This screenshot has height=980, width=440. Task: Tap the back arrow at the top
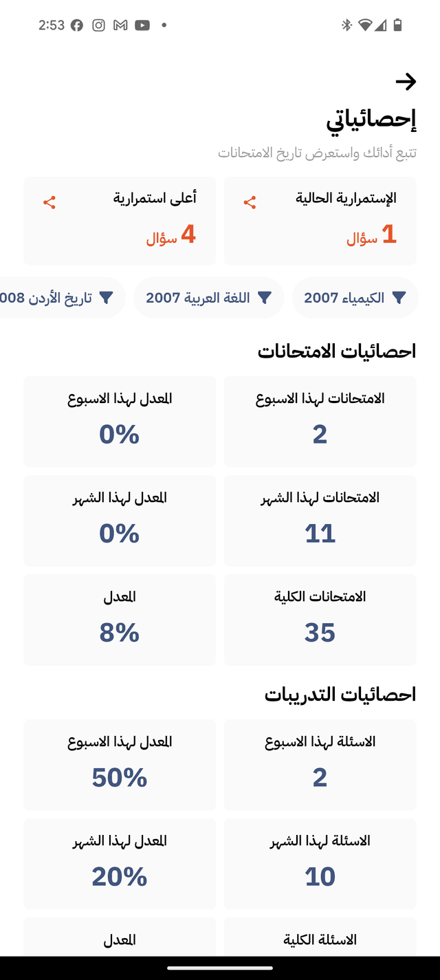pos(407,82)
